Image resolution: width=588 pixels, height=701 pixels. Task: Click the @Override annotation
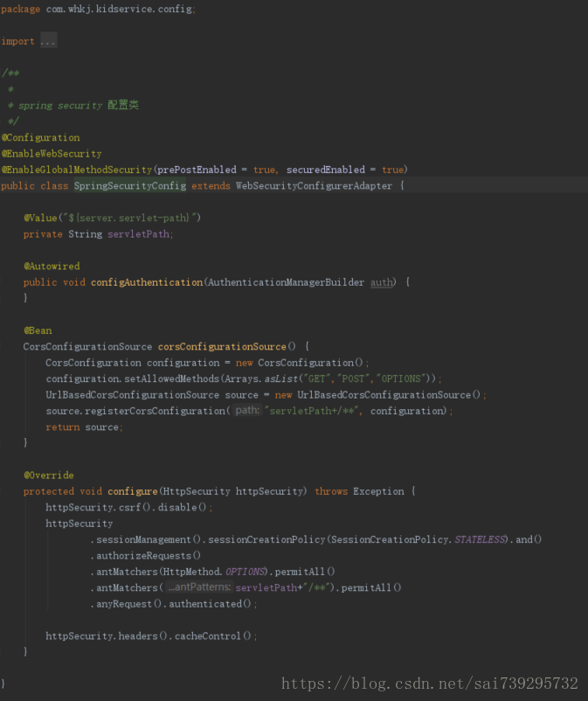point(49,475)
